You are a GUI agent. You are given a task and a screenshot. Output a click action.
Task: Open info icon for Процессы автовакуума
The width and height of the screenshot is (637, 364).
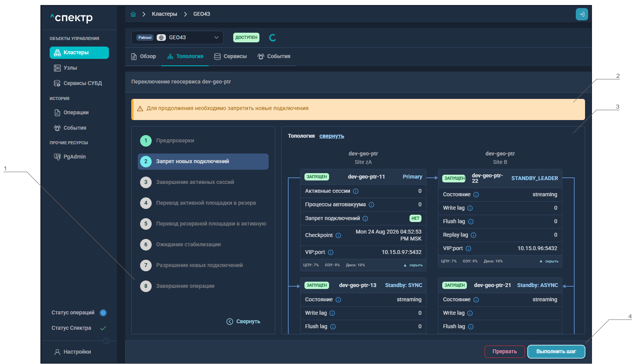click(x=371, y=205)
